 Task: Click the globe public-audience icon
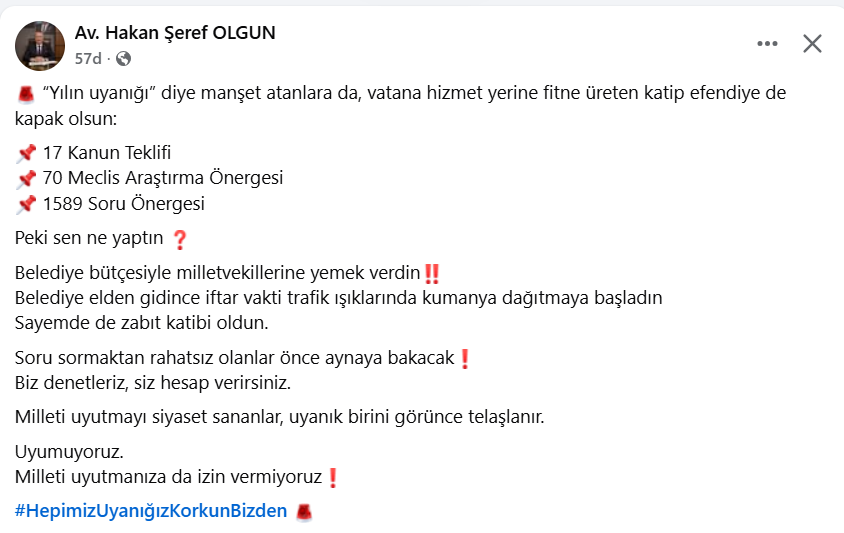(x=124, y=59)
